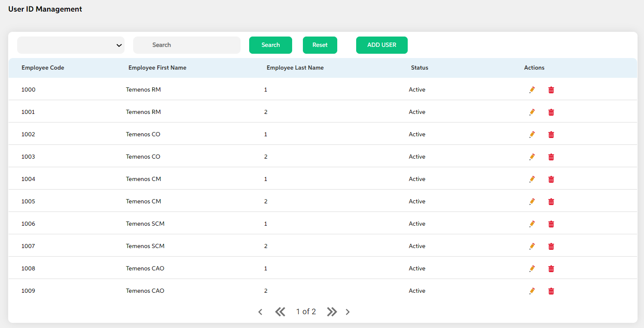The width and height of the screenshot is (644, 328).
Task: Click Temenos CM in row 1005
Action: click(143, 201)
